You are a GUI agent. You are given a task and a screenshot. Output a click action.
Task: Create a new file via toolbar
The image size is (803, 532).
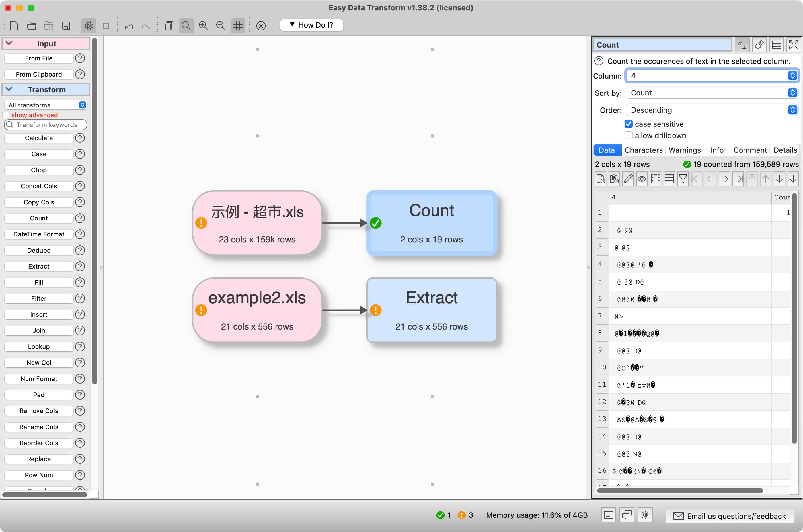coord(14,26)
